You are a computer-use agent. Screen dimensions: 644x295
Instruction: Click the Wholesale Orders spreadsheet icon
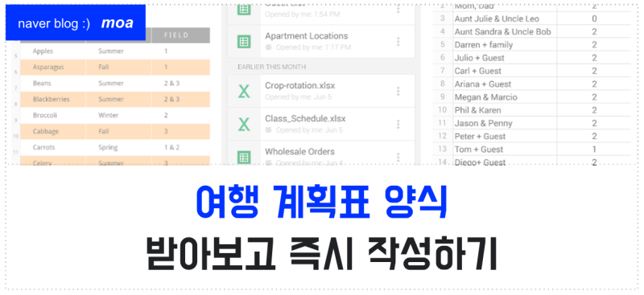tap(244, 157)
